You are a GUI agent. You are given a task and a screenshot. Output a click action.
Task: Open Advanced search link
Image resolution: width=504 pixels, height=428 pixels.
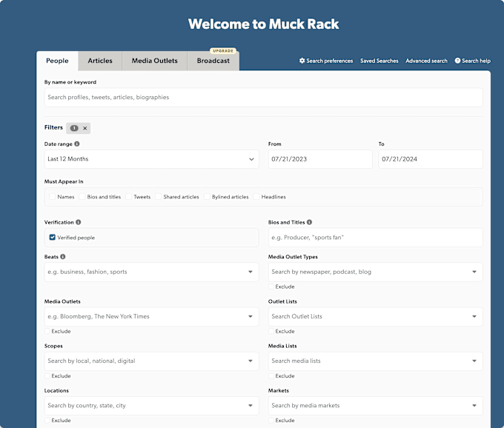[x=426, y=61]
